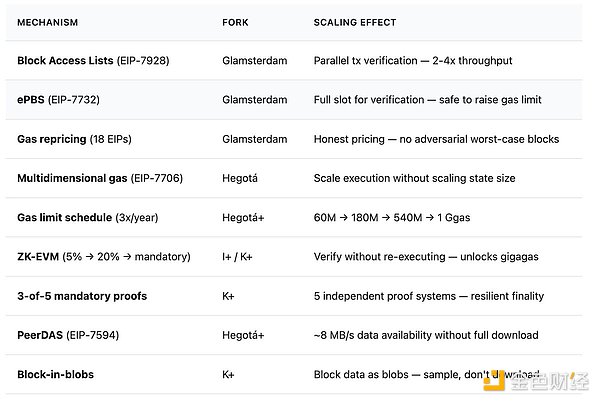Select the Block Access Lists (EIP-7928) cell
Viewport: 600px width, 402px height.
click(x=93, y=61)
